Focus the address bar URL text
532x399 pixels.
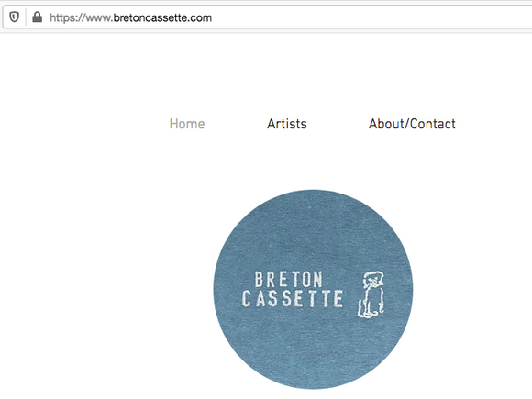click(130, 17)
